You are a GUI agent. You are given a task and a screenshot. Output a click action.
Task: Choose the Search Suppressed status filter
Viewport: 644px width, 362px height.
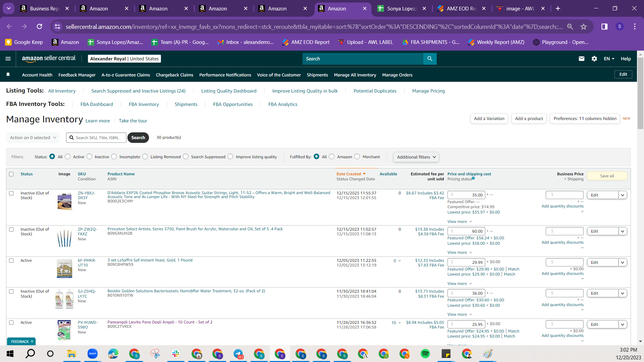pyautogui.click(x=186, y=157)
